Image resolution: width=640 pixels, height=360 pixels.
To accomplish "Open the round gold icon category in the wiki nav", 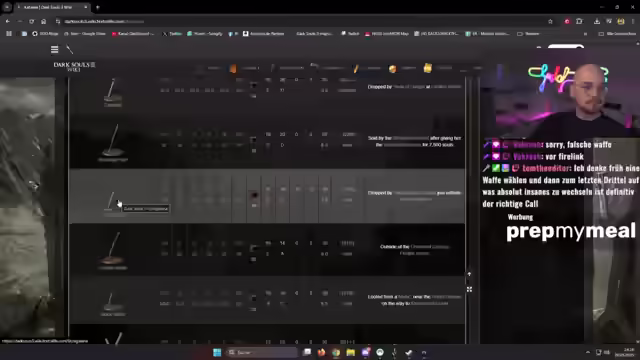I will click(x=392, y=69).
